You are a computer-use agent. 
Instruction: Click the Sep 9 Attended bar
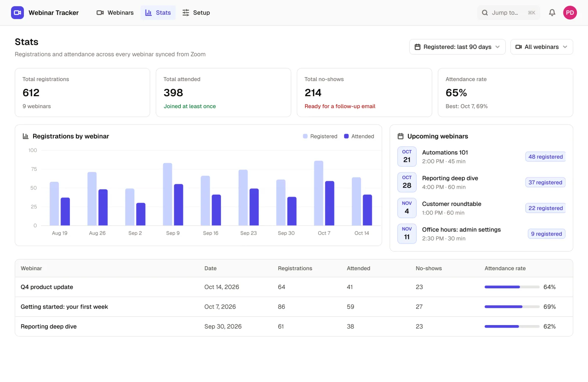point(179,205)
